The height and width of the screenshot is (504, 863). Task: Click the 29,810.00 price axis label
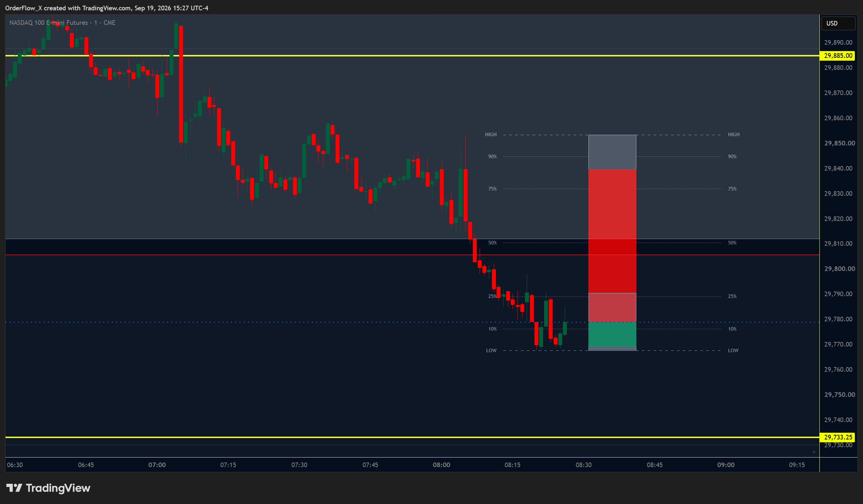(838, 244)
